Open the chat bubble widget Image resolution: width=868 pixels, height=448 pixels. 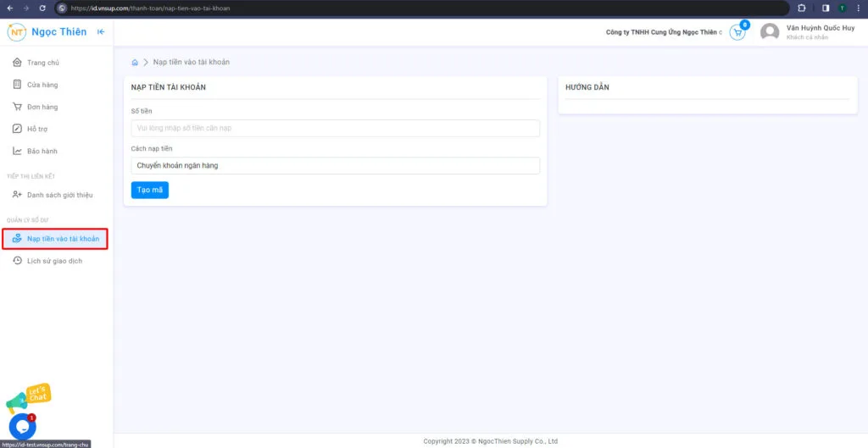[22, 425]
